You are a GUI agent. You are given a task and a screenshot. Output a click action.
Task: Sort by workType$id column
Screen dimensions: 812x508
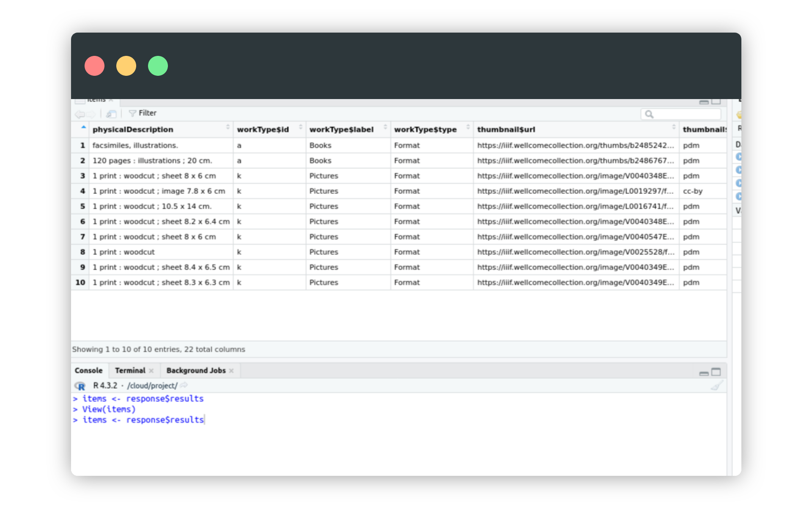[269, 130]
